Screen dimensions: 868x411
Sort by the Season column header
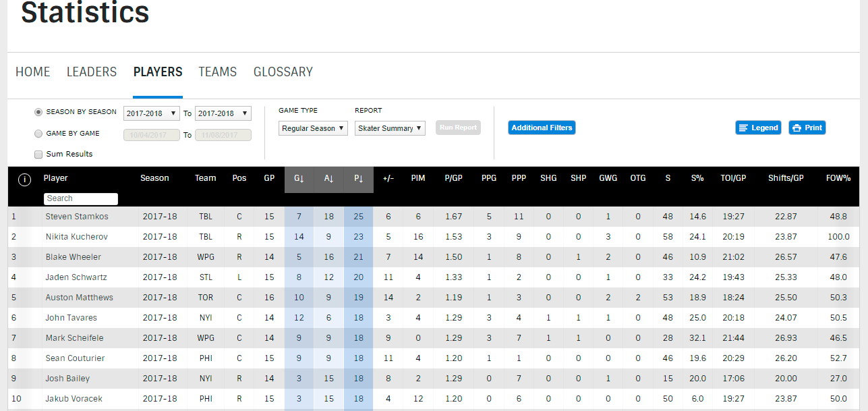tap(154, 178)
